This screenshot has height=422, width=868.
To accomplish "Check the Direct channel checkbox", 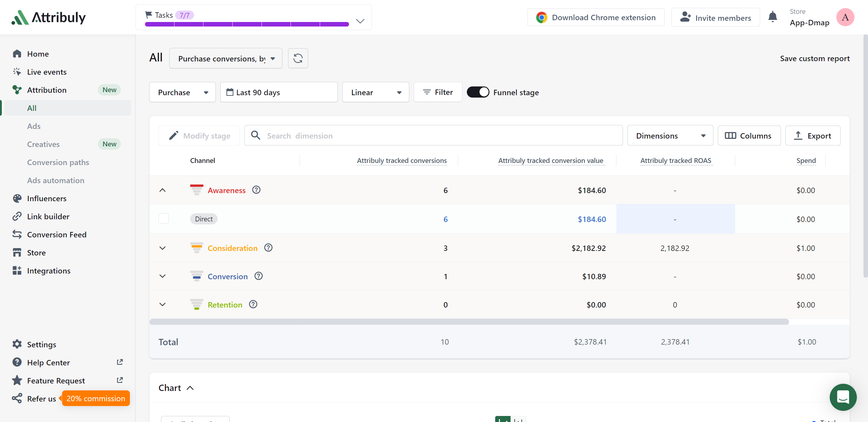I will click(164, 218).
